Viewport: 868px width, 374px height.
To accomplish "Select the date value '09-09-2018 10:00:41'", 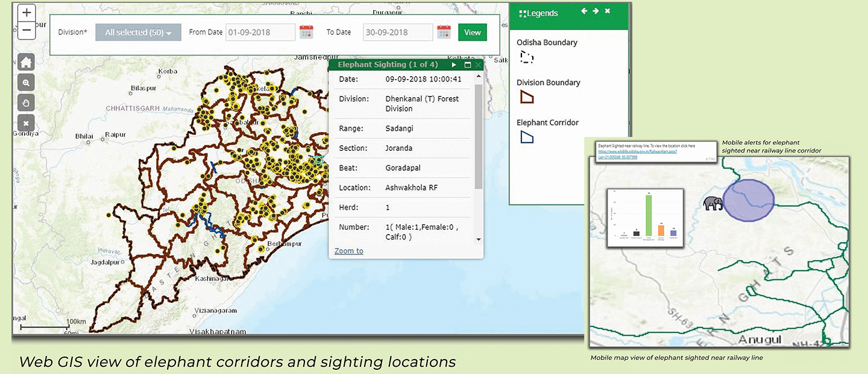I will point(424,79).
